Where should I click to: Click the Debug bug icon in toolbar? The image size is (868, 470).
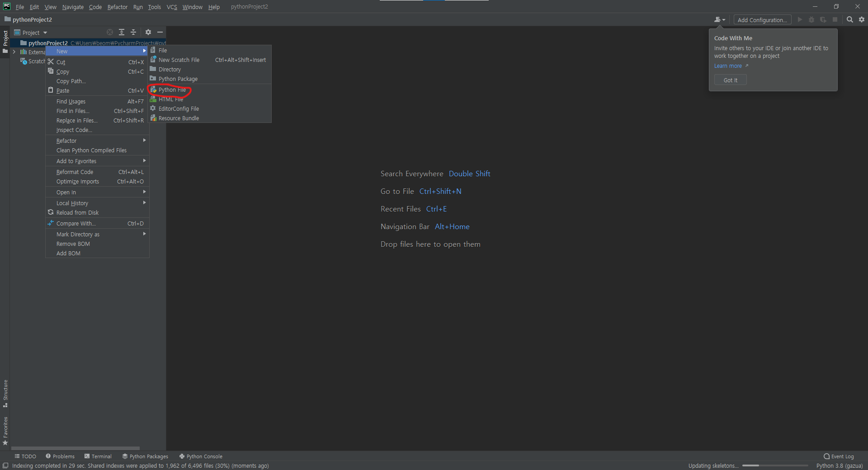[x=811, y=19]
